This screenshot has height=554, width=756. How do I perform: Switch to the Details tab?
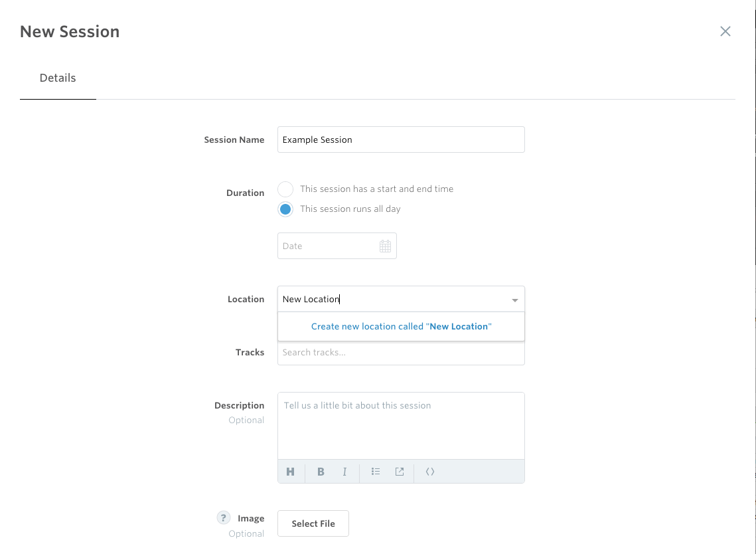pyautogui.click(x=58, y=78)
